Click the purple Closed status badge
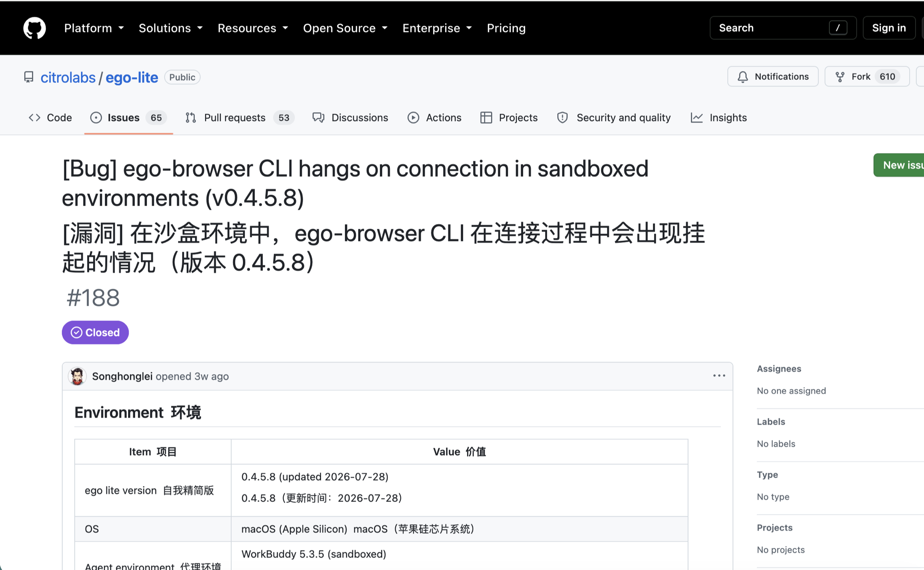 point(95,332)
